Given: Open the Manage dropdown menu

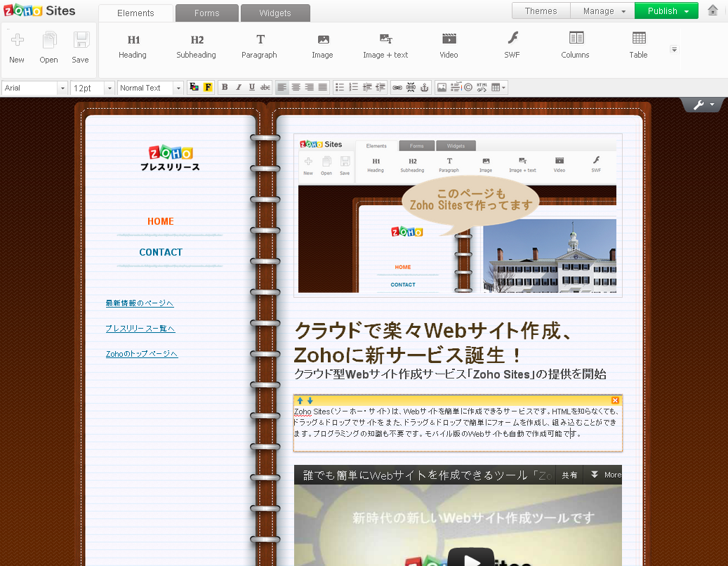Looking at the screenshot, I should tap(602, 11).
